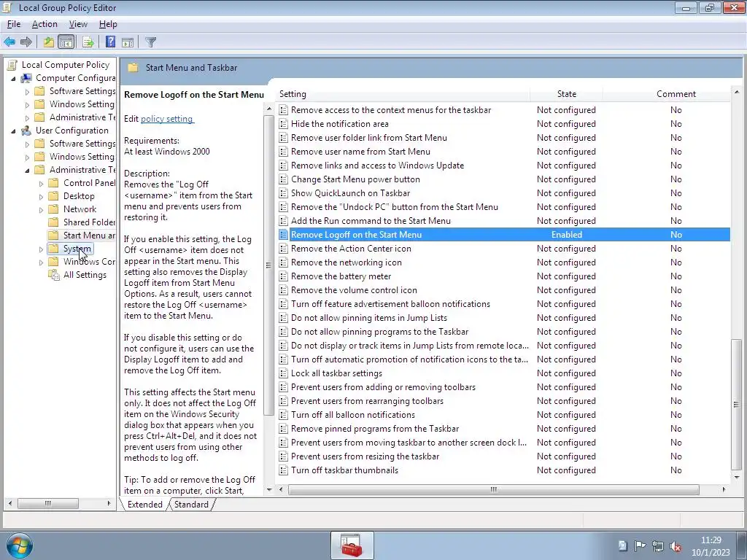Click policy icon beside Change Start Menu power button
This screenshot has height=560, width=747.
284,179
